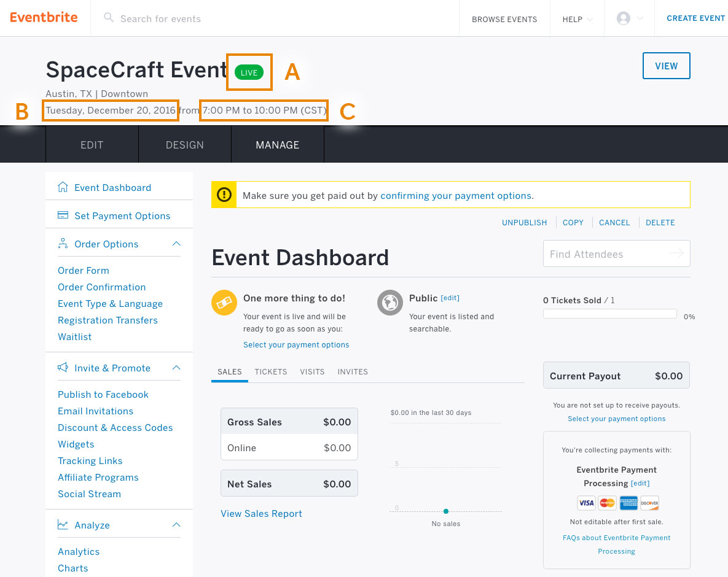Open the user account avatar icon

(x=623, y=18)
